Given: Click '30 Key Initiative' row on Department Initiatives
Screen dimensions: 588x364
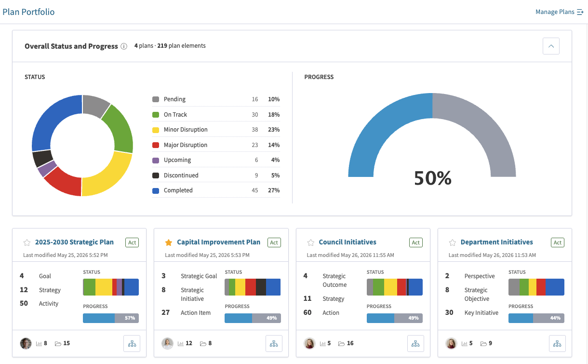Looking at the screenshot, I should [x=472, y=312].
